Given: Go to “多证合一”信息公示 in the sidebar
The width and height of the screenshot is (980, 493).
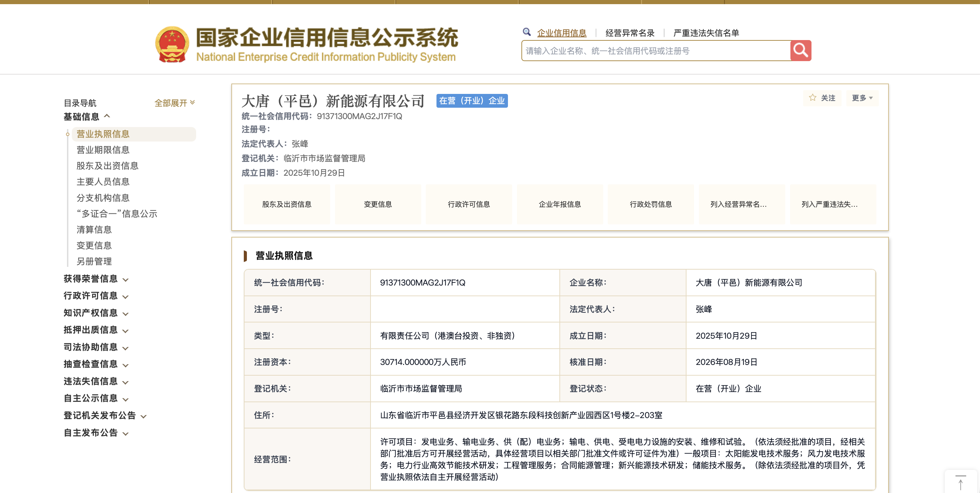Looking at the screenshot, I should [x=117, y=214].
